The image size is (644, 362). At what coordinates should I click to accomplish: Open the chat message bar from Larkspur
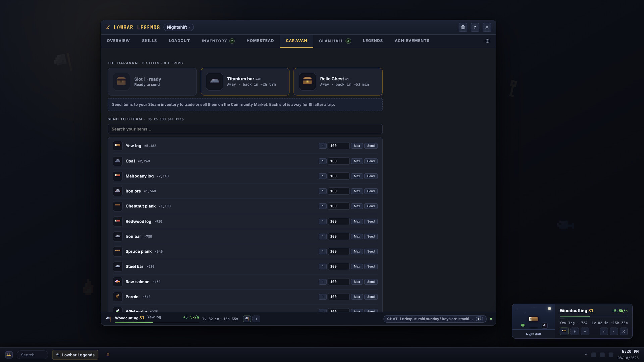click(x=435, y=319)
